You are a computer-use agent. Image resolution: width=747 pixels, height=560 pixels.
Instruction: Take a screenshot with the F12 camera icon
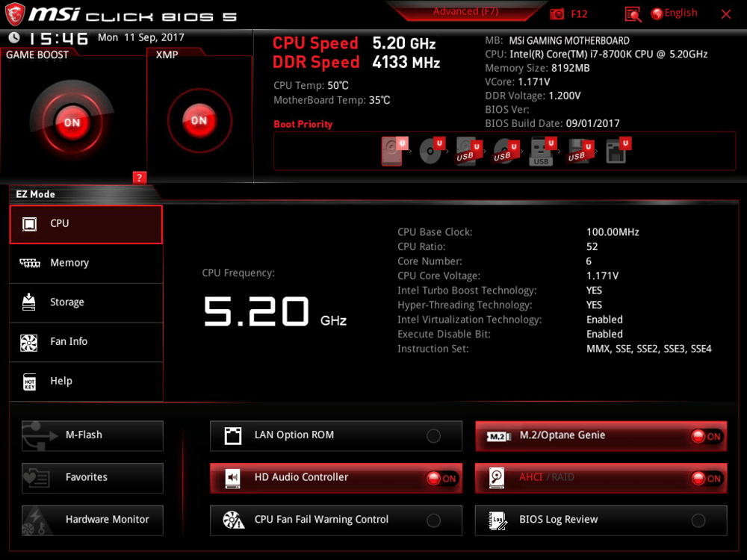[557, 13]
